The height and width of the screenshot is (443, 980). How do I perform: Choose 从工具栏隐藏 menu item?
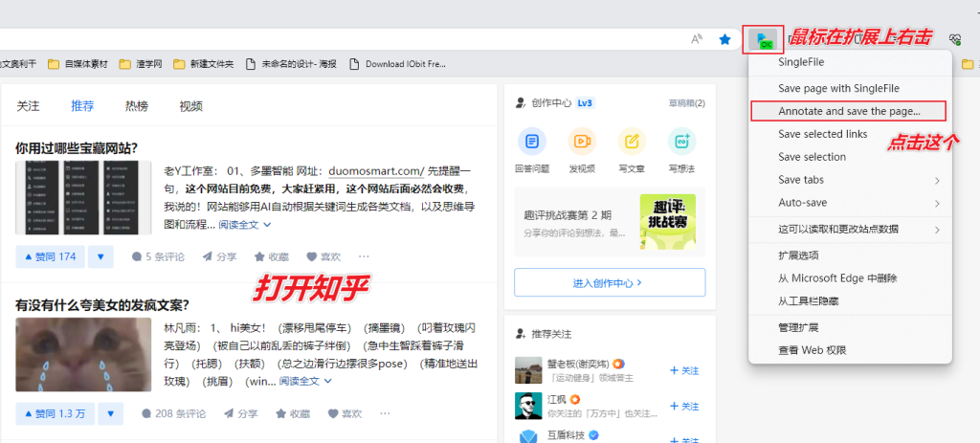coord(850,301)
